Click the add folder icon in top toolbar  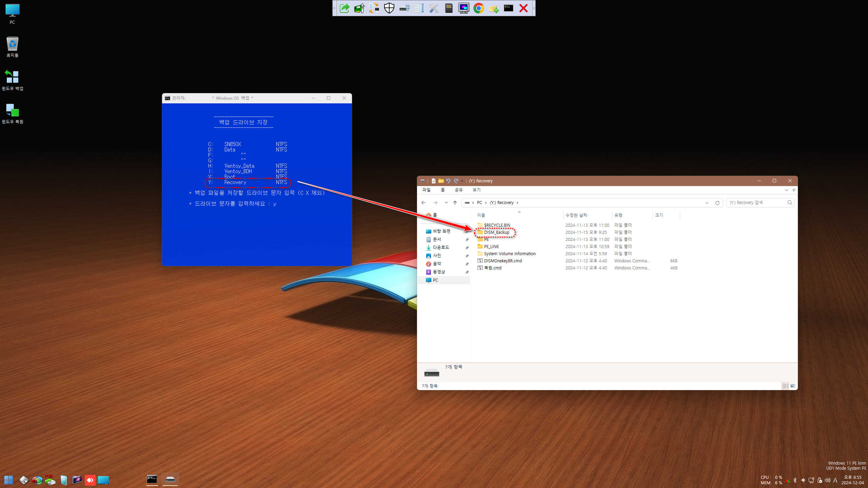(494, 8)
